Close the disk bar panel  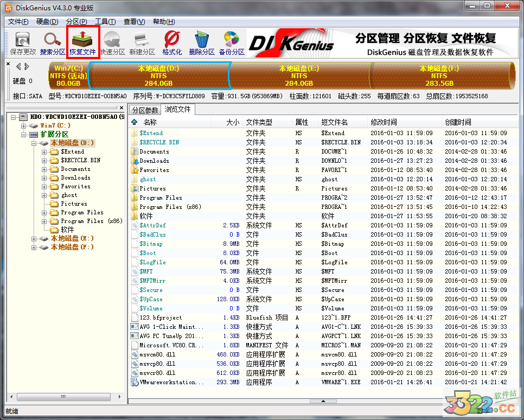click(x=8, y=64)
